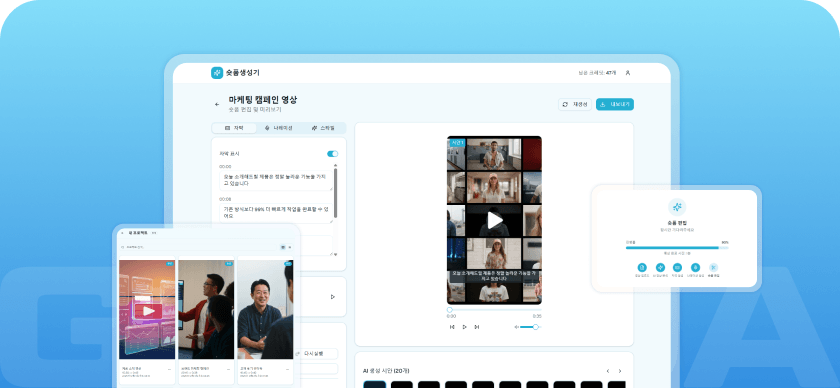Click the third subtitle step icon
Viewport: 840px width, 388px height.
(x=677, y=267)
